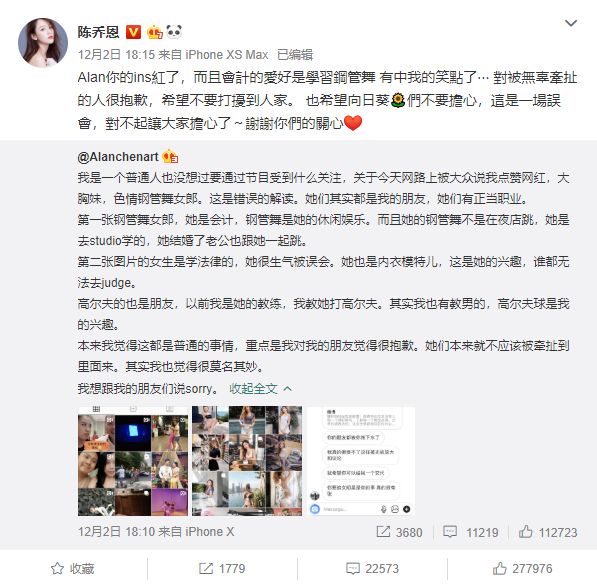Image resolution: width=597 pixels, height=587 pixels.
Task: Open the 陈乔恩 username link
Action: coord(99,32)
